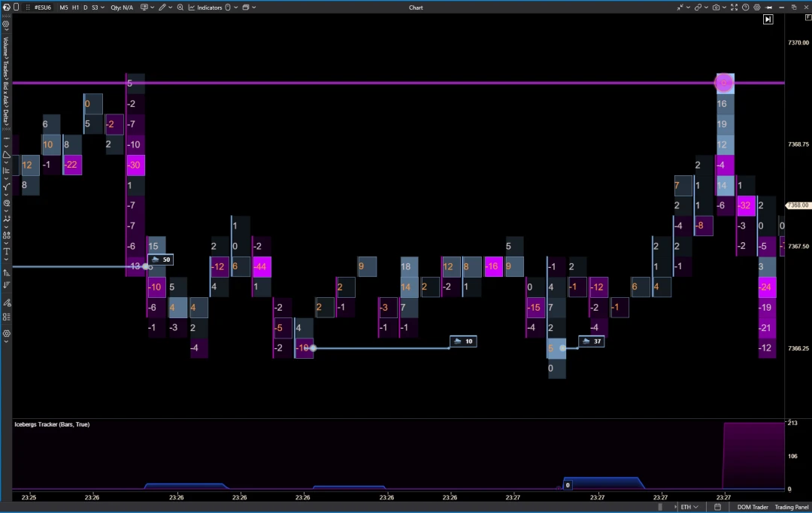Expand the chart trading monitor dropdown arrow

[x=152, y=8]
